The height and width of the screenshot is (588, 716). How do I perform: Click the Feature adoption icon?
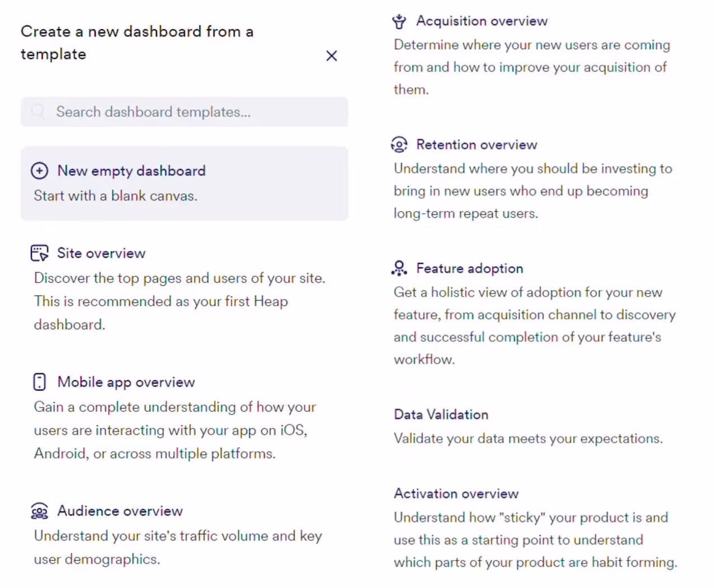[399, 268]
